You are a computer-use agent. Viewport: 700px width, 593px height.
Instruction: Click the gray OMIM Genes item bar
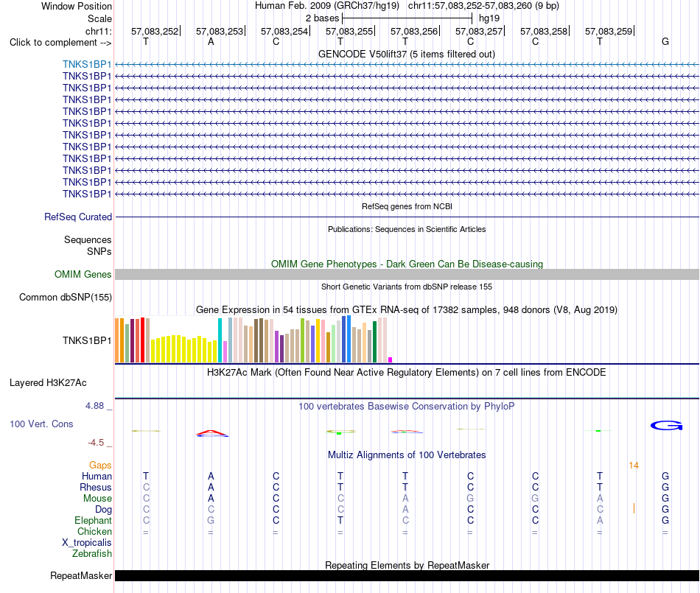point(407,275)
